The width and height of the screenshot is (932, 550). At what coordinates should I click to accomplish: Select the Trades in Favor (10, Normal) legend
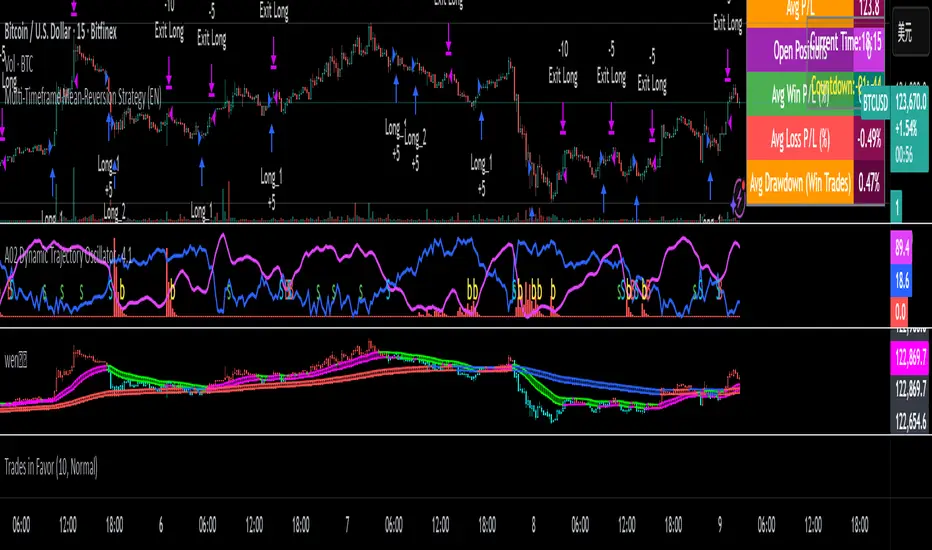point(51,467)
